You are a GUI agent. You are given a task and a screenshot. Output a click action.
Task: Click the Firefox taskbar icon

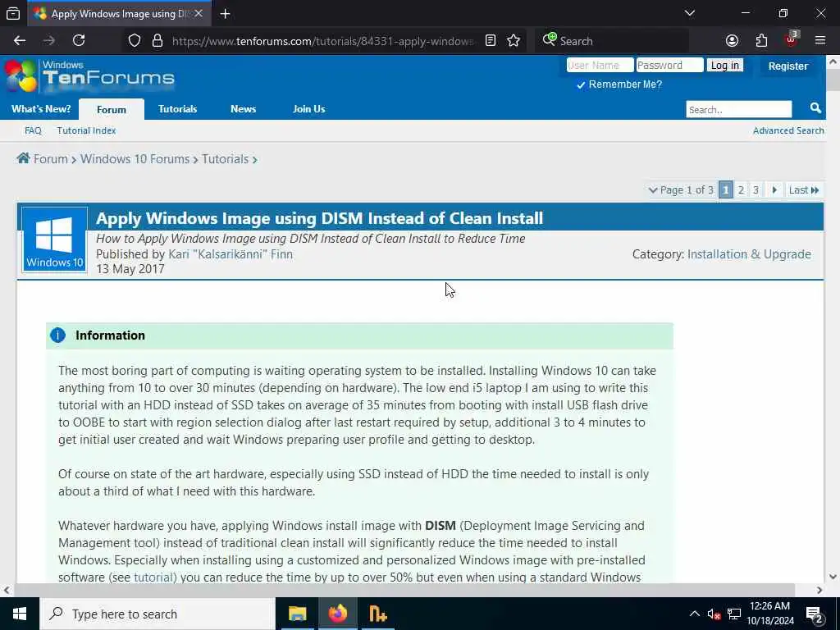[337, 614]
